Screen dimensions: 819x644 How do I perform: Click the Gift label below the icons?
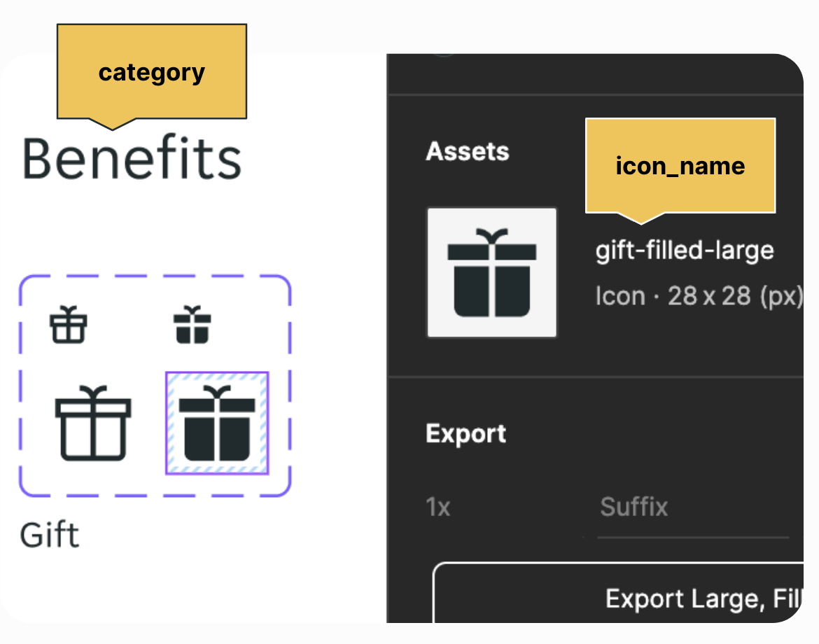click(50, 535)
